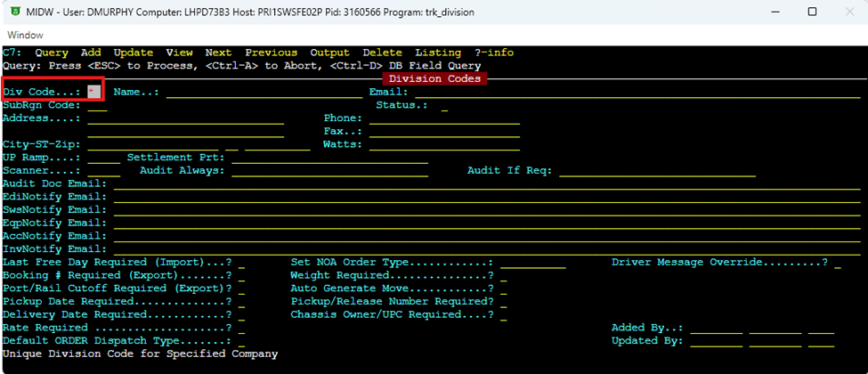Screen dimensions: 868x374
Task: Click the EqpNotify Email field
Action: (x=487, y=223)
